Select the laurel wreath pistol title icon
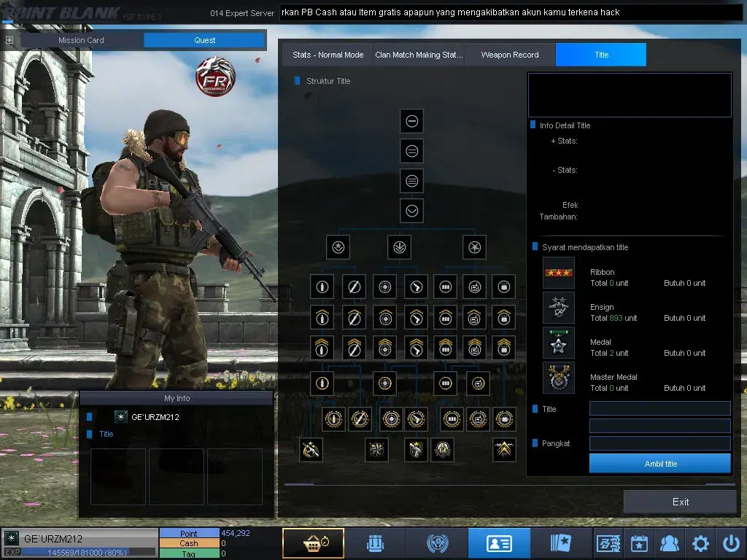747x560 pixels. pyautogui.click(x=417, y=419)
